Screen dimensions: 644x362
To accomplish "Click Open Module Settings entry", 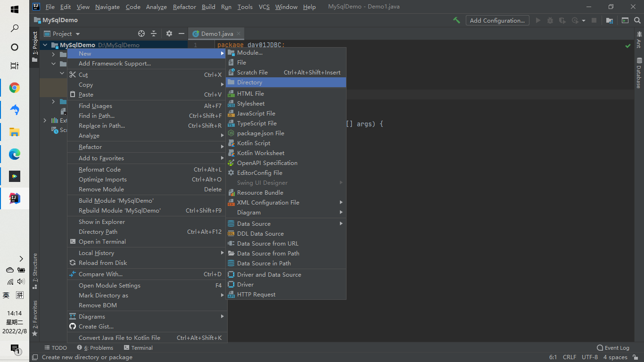I will point(147,286).
